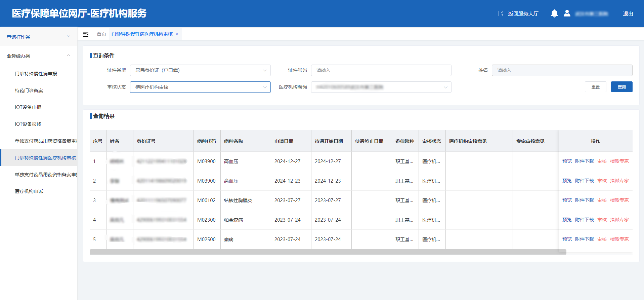Viewport: 644px width, 300px height.
Task: Click 指派专家 for the 结核性胸膜炎 row
Action: pos(619,200)
